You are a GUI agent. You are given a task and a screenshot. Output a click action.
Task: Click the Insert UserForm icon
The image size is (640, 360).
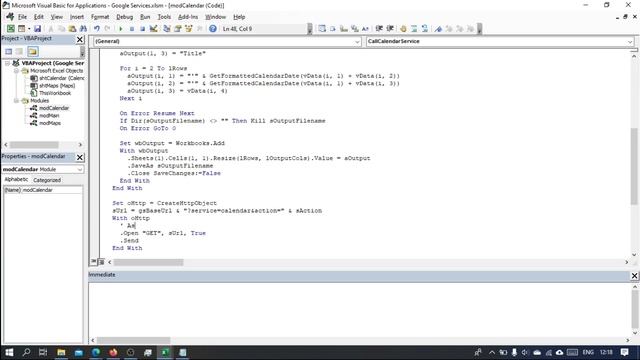pos(22,29)
